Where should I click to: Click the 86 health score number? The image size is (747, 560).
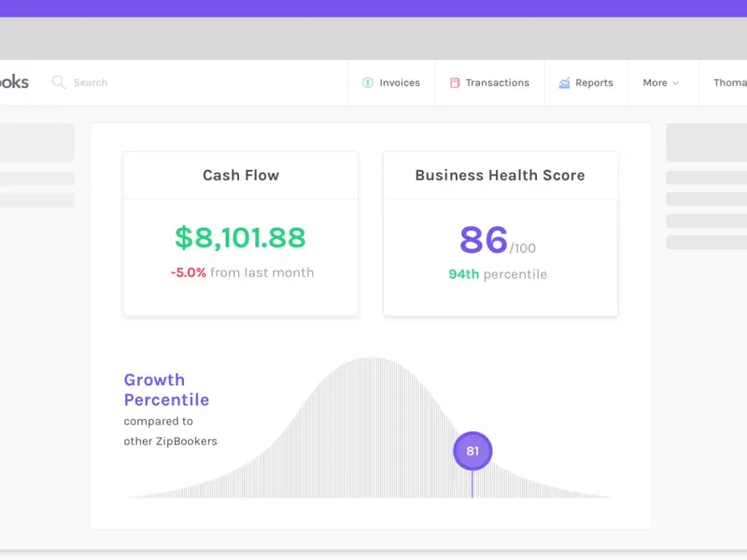484,240
